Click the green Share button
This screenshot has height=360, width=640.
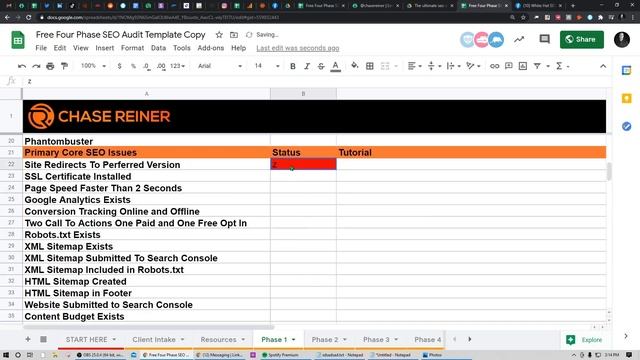point(582,40)
